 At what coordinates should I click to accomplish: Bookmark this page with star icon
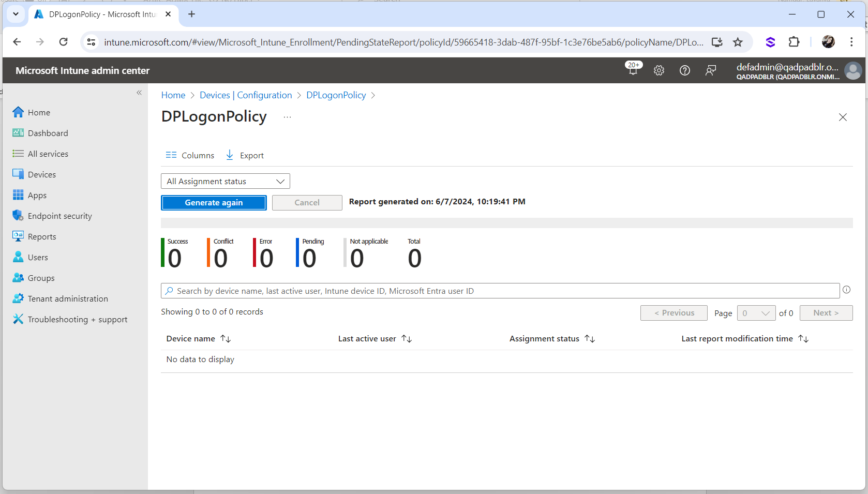738,42
